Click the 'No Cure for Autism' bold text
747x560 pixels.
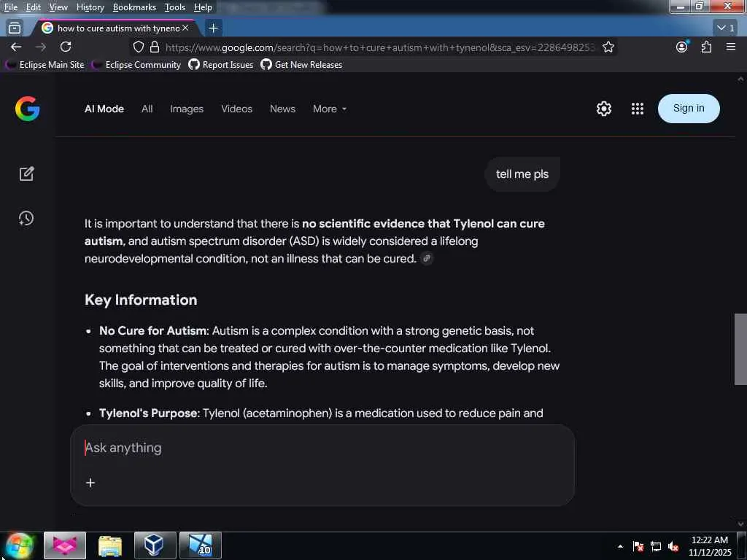153,331
